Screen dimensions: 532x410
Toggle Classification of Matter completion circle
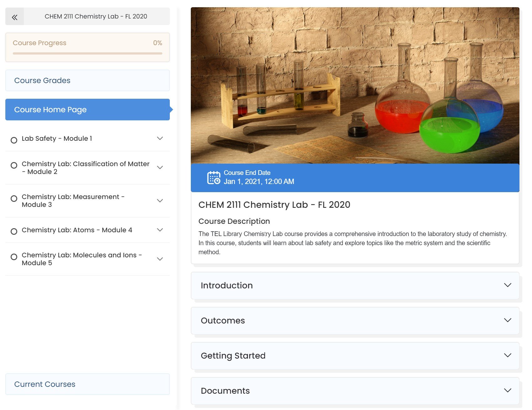tap(14, 165)
